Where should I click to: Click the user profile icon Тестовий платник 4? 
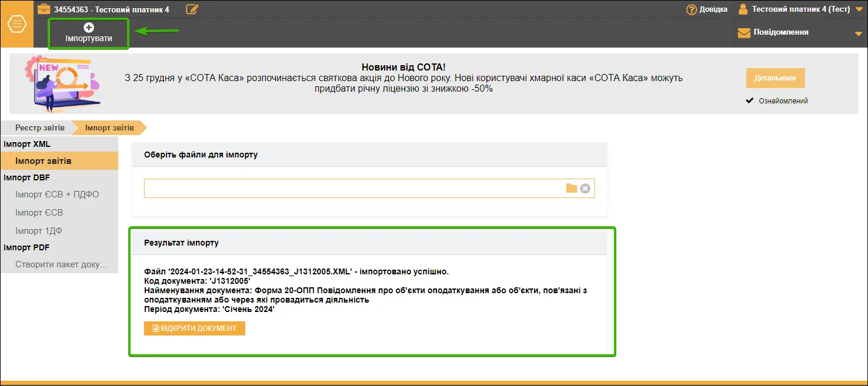743,9
